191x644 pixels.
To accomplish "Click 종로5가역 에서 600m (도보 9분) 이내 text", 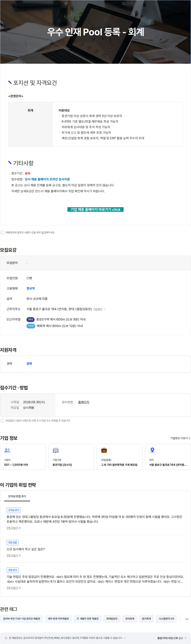I will pos(61,320).
